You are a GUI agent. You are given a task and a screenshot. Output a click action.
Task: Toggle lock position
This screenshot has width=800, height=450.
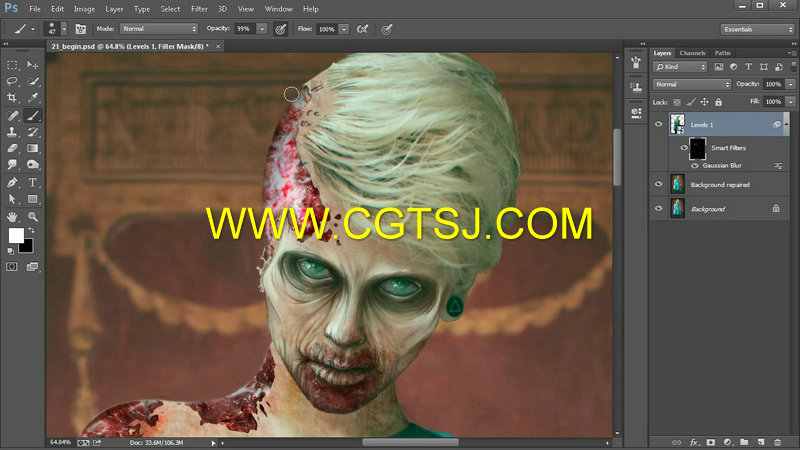coord(705,102)
